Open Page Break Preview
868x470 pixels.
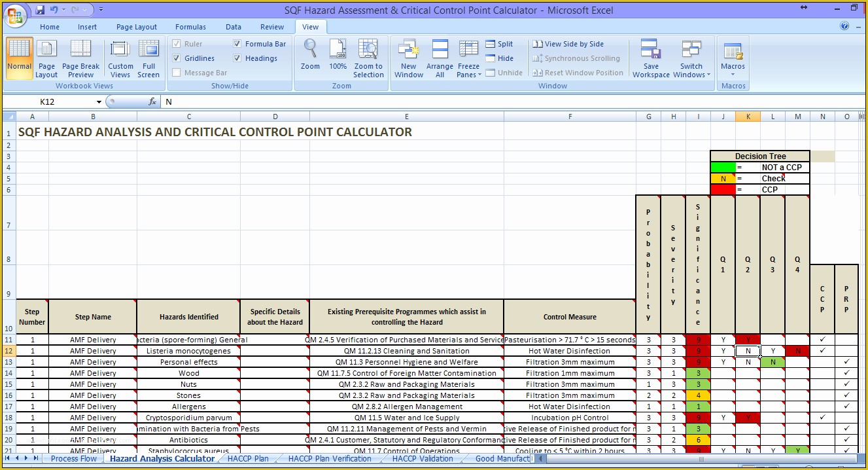click(x=80, y=58)
